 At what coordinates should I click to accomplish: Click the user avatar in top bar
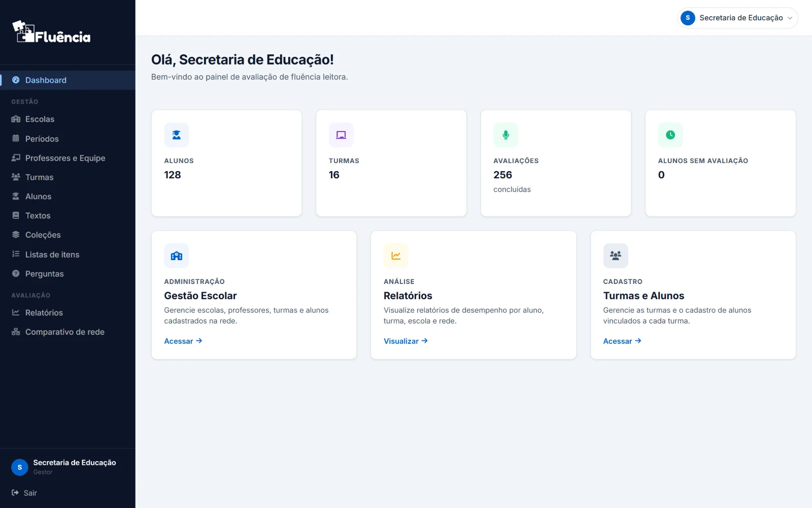[x=688, y=18]
